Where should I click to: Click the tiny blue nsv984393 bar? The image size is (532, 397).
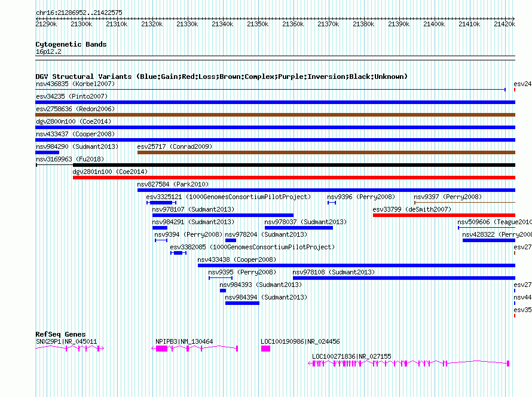[223, 291]
